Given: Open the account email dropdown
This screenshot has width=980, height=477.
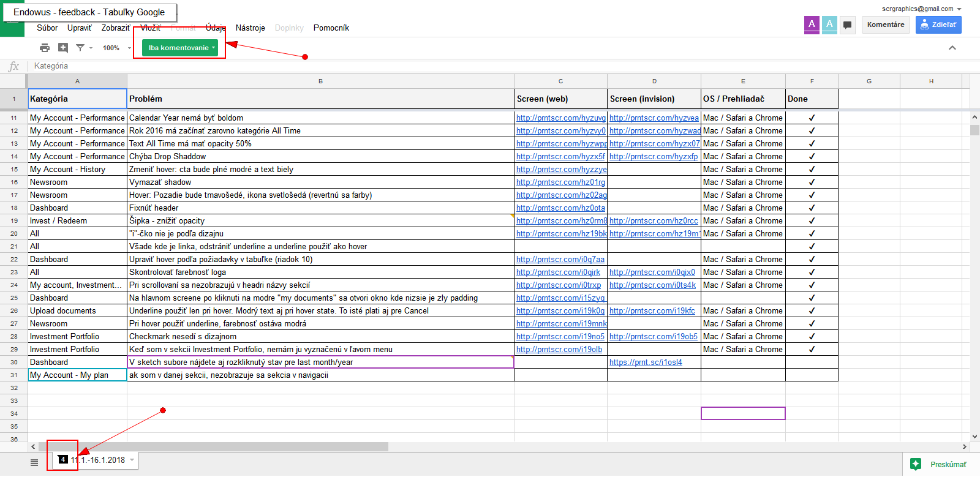Looking at the screenshot, I should coord(921,9).
